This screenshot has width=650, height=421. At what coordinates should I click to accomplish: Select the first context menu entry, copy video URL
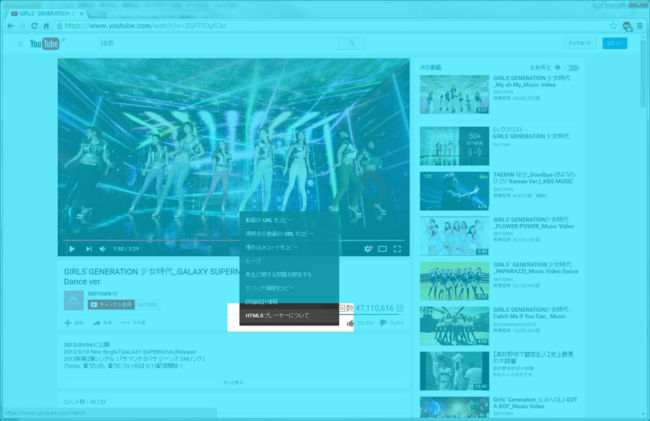289,220
